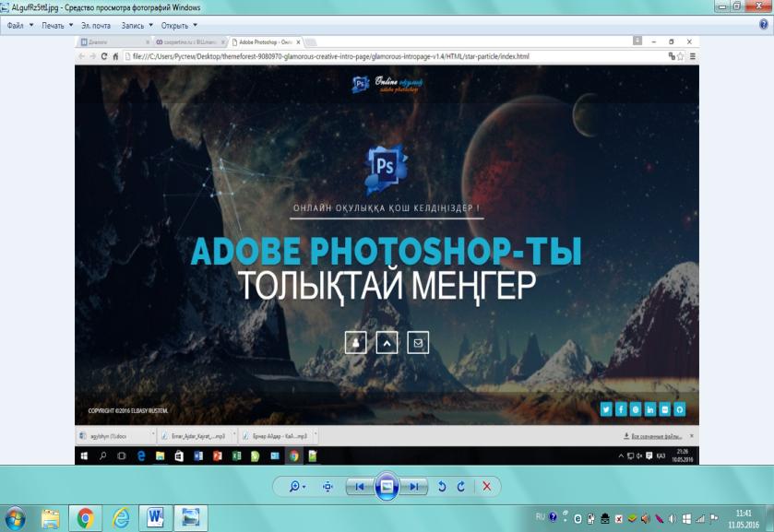
Task: Click the Store bag icon in pictured taskbar
Action: [x=179, y=456]
